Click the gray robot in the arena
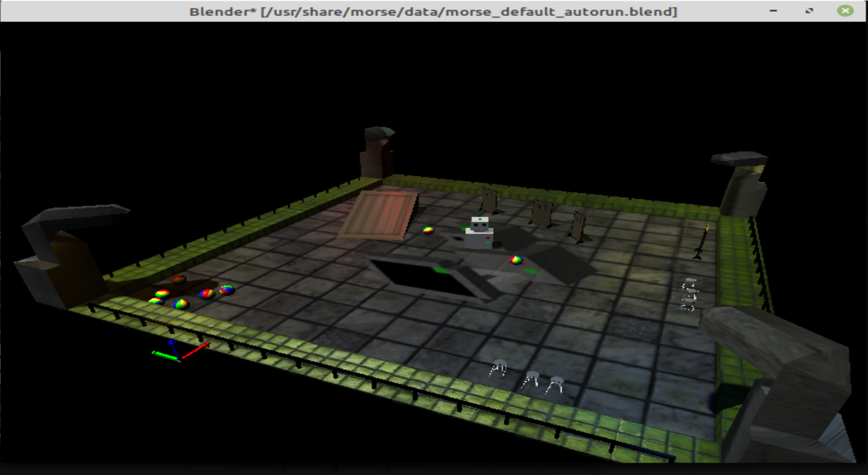 coord(479,233)
